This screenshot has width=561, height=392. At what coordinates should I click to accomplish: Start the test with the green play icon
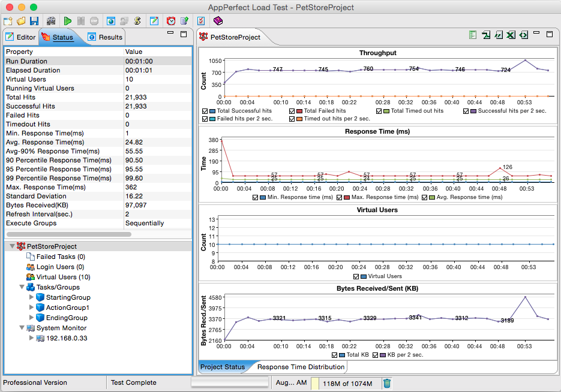point(67,21)
